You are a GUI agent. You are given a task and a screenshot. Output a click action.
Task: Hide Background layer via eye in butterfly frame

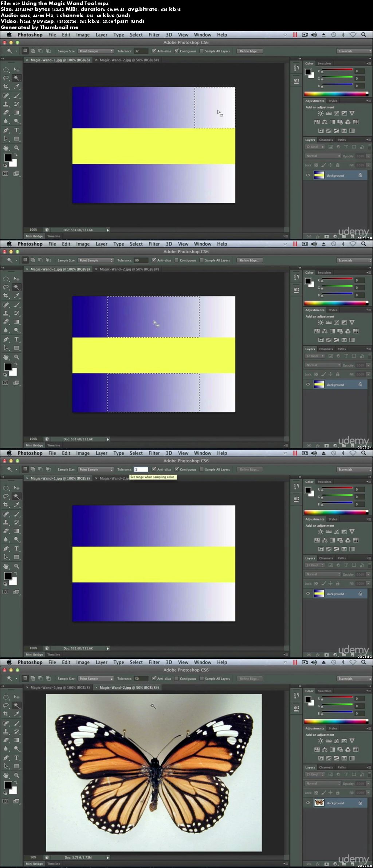point(308,803)
